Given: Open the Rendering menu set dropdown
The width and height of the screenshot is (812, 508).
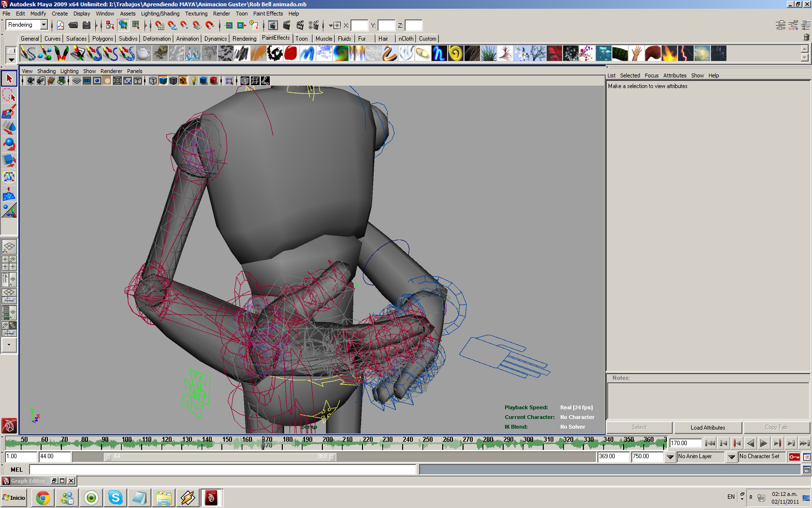Looking at the screenshot, I should [44, 25].
